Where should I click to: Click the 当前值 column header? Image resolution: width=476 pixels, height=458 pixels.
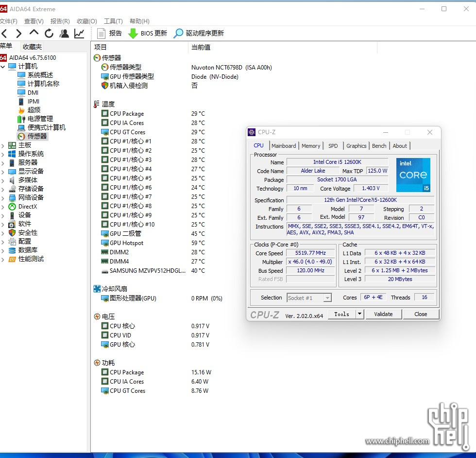coord(201,48)
